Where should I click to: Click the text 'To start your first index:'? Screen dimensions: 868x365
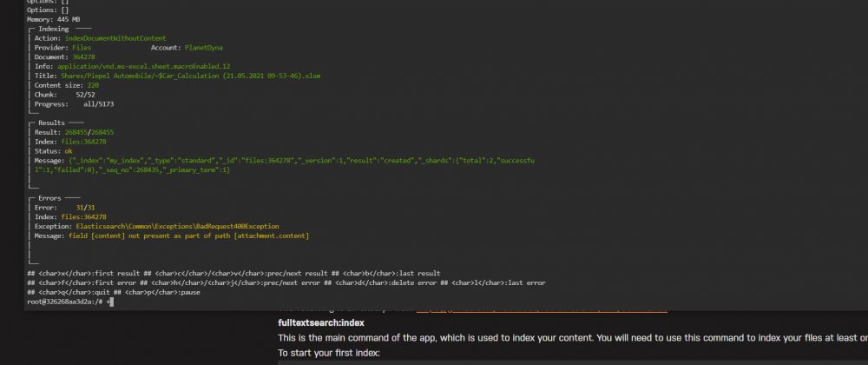329,353
